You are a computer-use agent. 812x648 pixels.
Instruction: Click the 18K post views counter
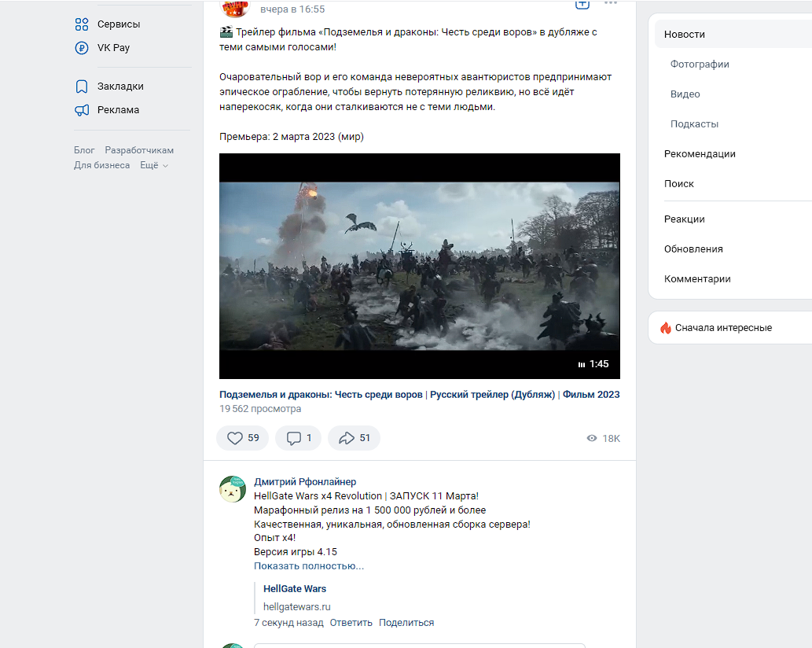coord(604,439)
